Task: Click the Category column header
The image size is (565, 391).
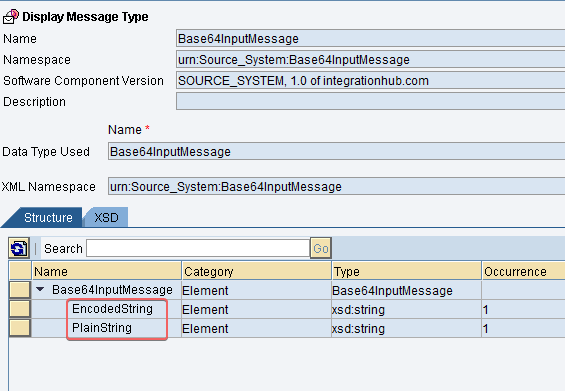Action: point(256,271)
